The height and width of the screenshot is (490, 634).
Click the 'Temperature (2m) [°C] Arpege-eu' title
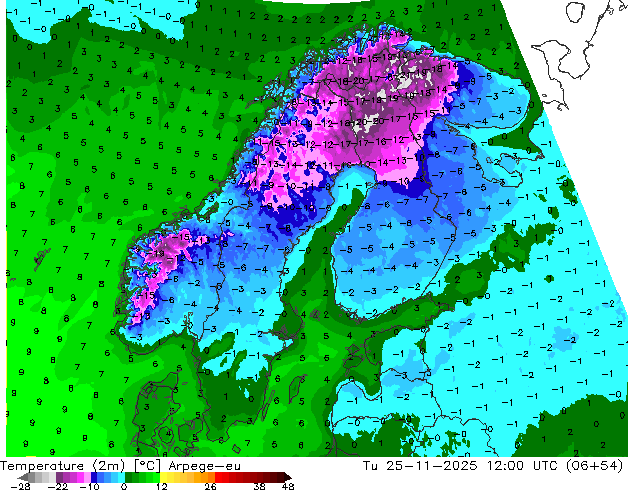[120, 466]
